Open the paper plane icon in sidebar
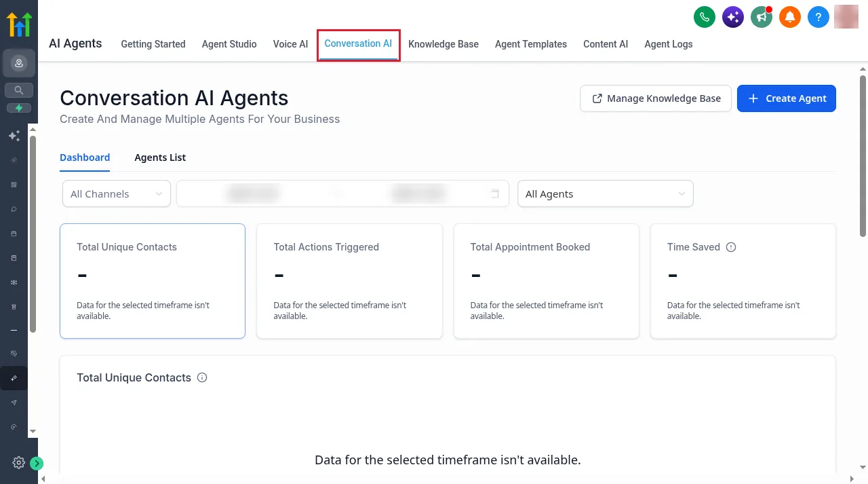 (14, 403)
